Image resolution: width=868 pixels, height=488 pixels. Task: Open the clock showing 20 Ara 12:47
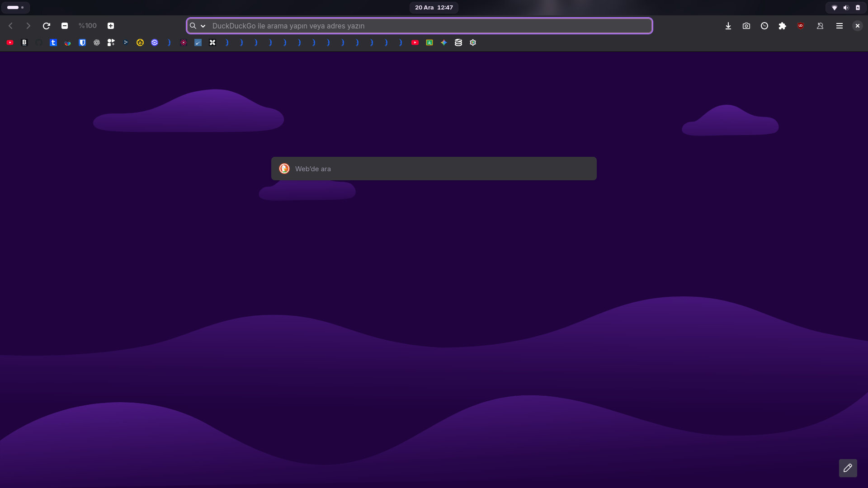click(x=434, y=7)
